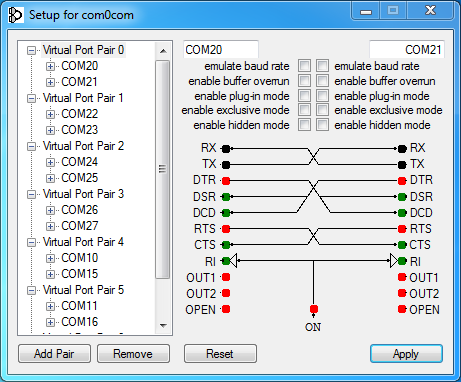Enable plug-in mode for COM21
This screenshot has width=461, height=382.
tap(322, 96)
